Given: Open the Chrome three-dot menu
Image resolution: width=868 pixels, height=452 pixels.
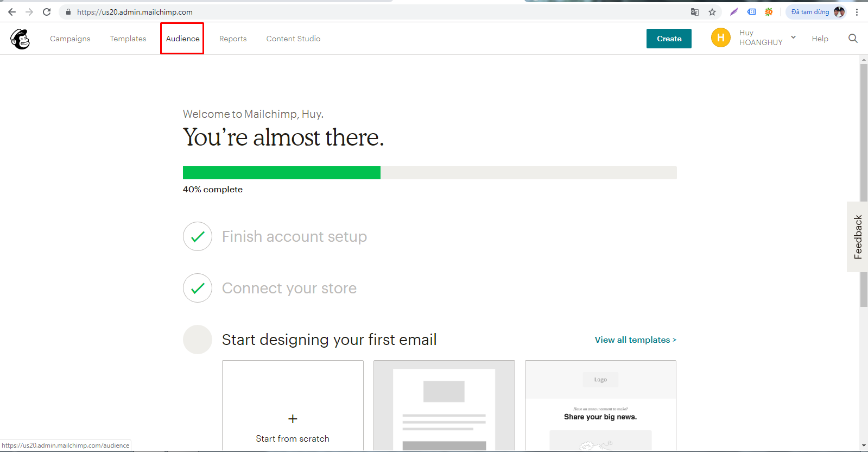Looking at the screenshot, I should (857, 12).
